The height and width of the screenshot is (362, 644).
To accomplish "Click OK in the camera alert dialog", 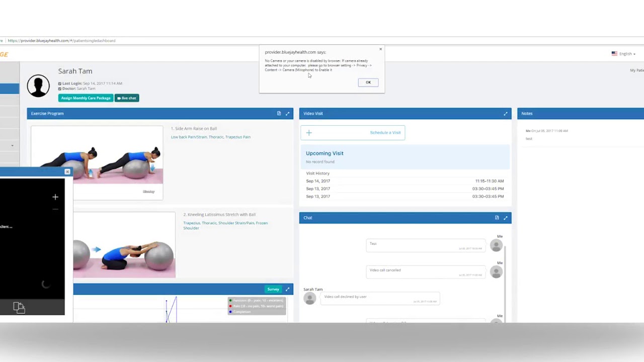I will pyautogui.click(x=368, y=82).
